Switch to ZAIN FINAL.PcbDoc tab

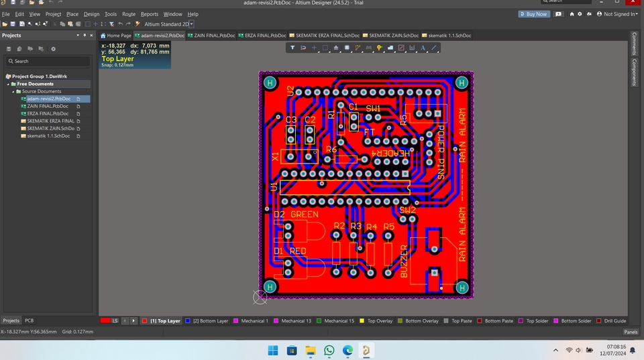(211, 36)
